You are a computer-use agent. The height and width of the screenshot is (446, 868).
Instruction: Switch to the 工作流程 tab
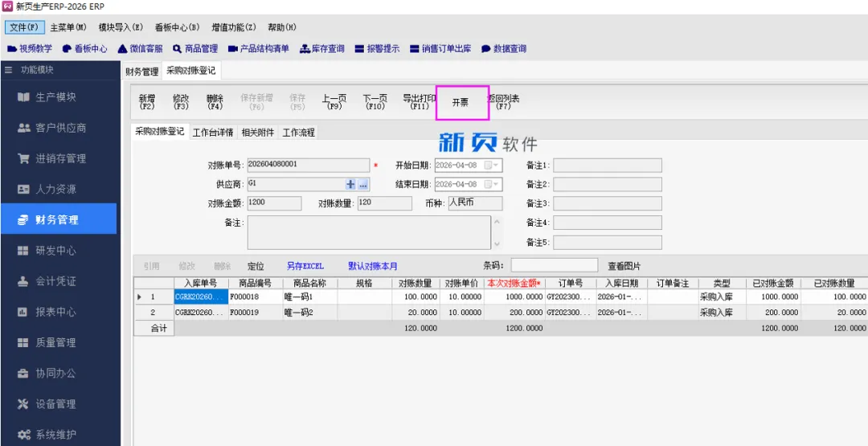tap(298, 133)
